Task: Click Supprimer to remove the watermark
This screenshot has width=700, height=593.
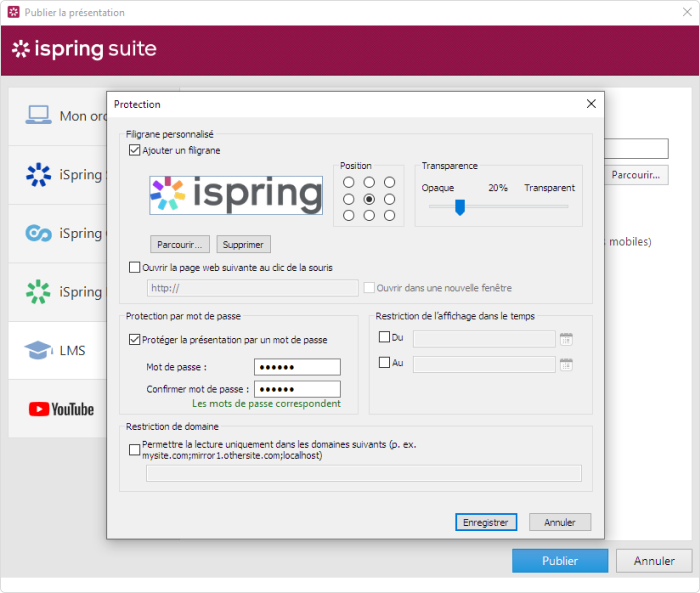Action: tap(243, 244)
